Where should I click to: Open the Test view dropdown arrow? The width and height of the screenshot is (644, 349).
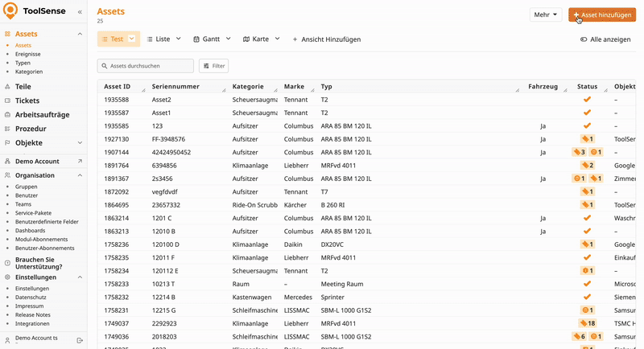pos(131,39)
